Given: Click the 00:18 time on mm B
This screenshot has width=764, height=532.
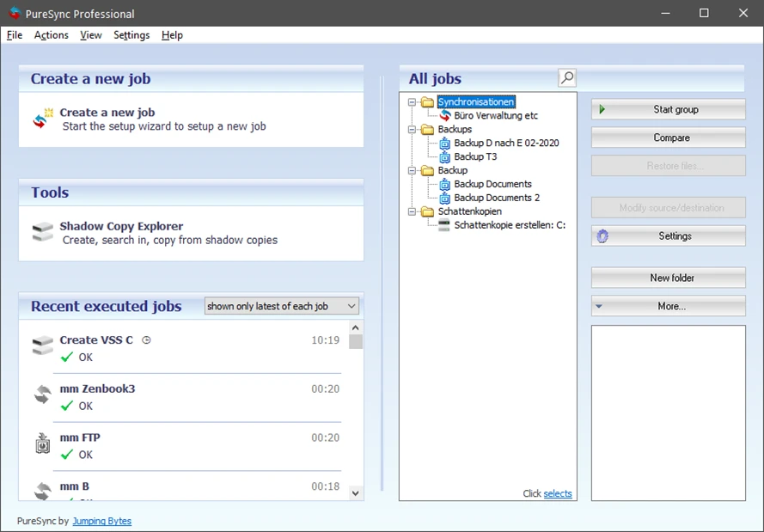Looking at the screenshot, I should tap(326, 486).
